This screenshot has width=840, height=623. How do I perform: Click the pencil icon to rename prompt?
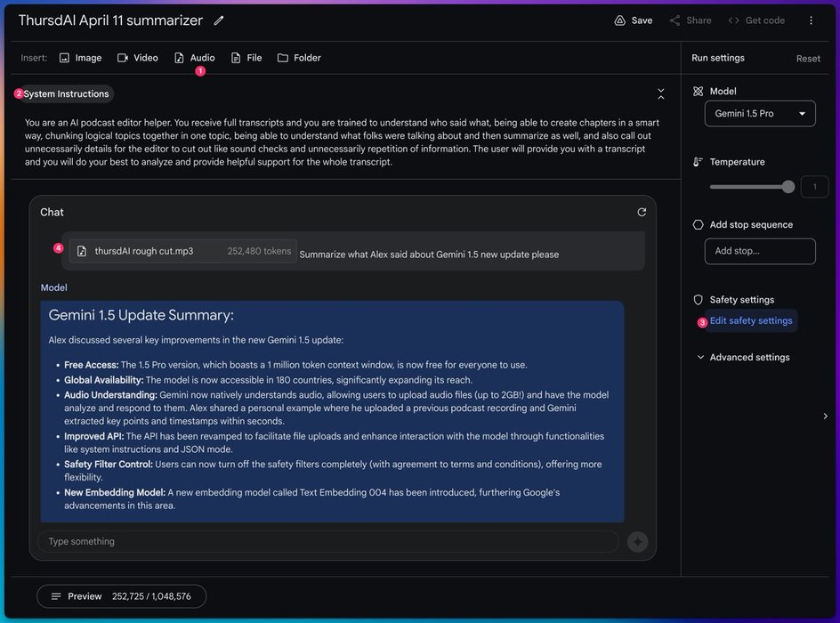219,20
